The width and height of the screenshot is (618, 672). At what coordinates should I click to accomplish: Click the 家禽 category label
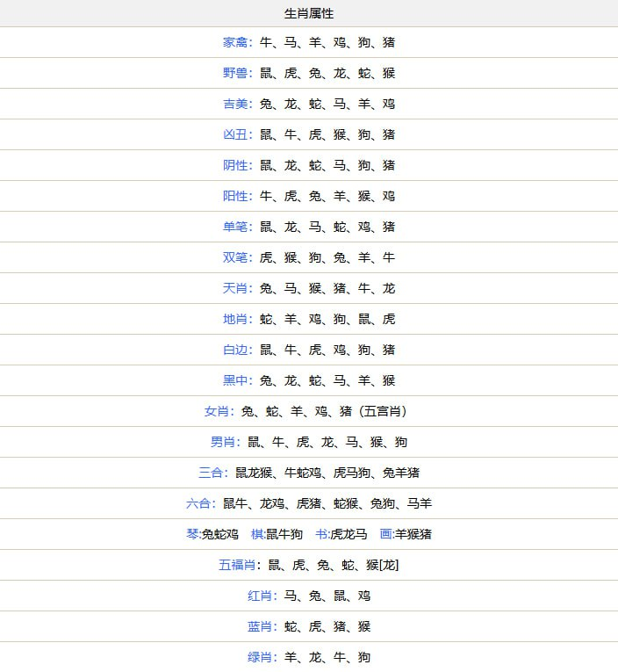pos(235,42)
